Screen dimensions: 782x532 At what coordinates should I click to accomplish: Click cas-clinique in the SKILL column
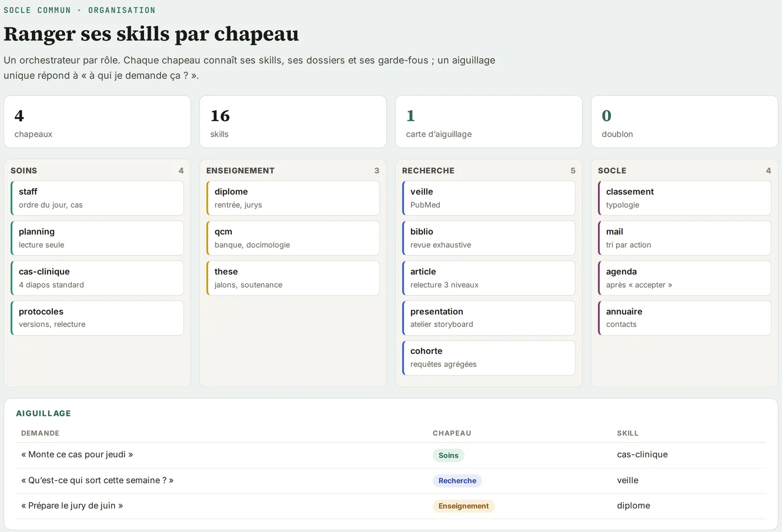pos(642,454)
